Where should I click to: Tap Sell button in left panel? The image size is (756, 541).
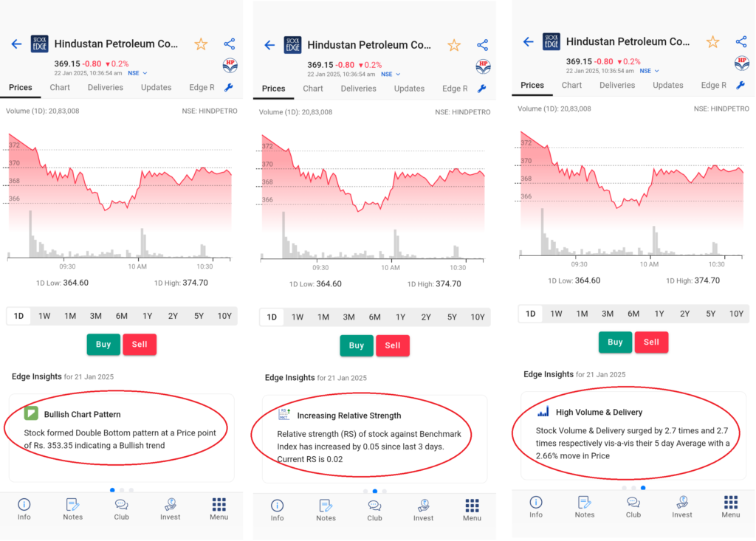(140, 344)
